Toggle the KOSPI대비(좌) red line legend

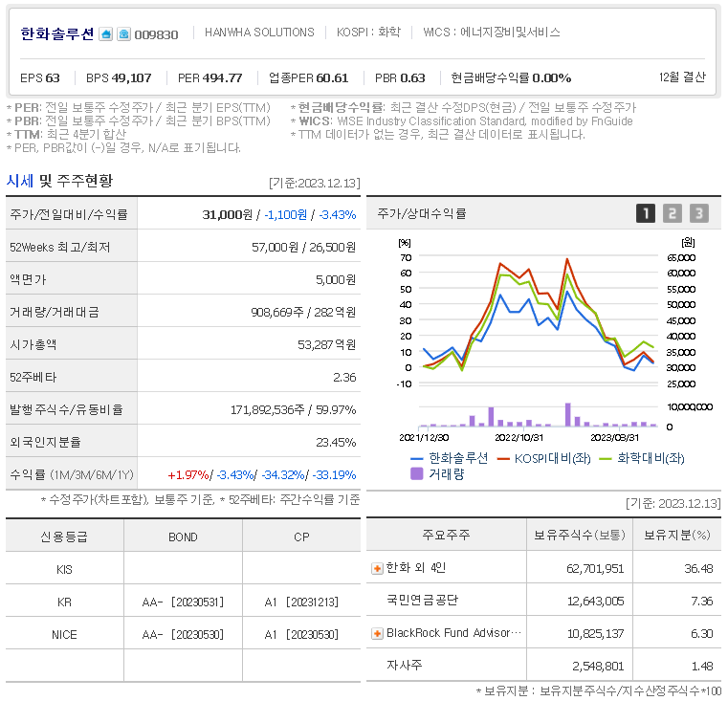[543, 459]
